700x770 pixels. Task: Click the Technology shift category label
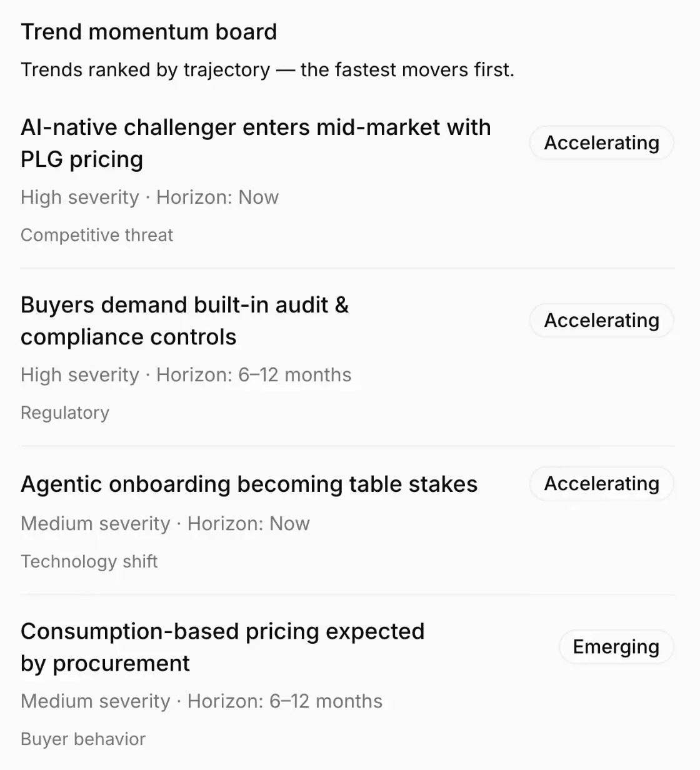[89, 561]
